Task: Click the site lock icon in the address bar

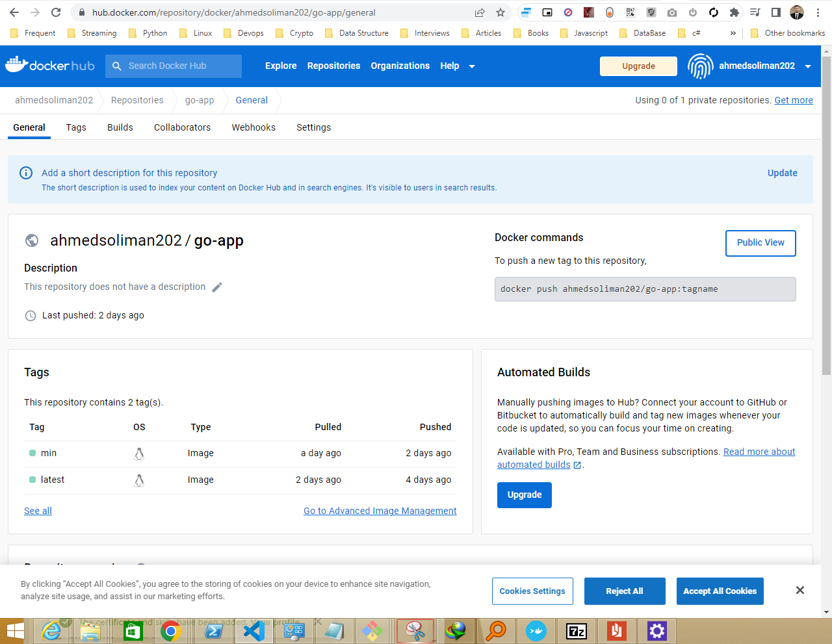Action: [x=81, y=12]
